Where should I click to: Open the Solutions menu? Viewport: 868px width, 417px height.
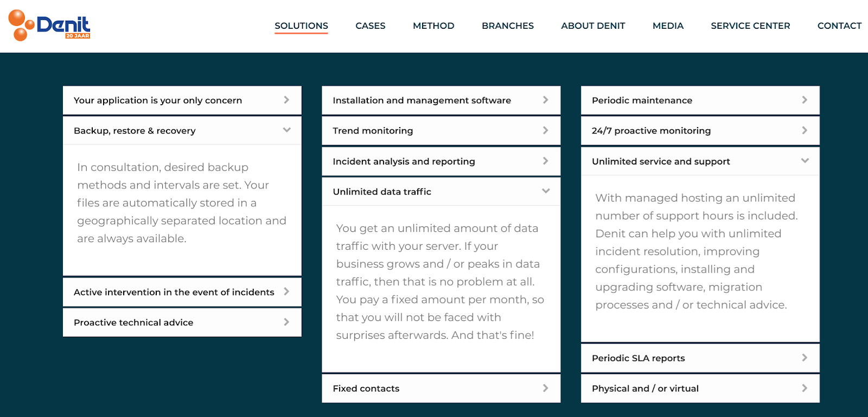pos(301,26)
